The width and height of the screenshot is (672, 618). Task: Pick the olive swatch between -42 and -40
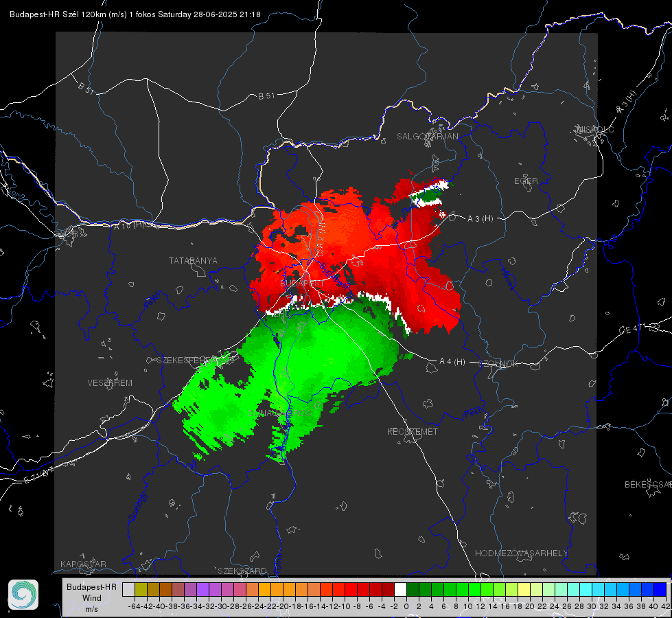153,589
